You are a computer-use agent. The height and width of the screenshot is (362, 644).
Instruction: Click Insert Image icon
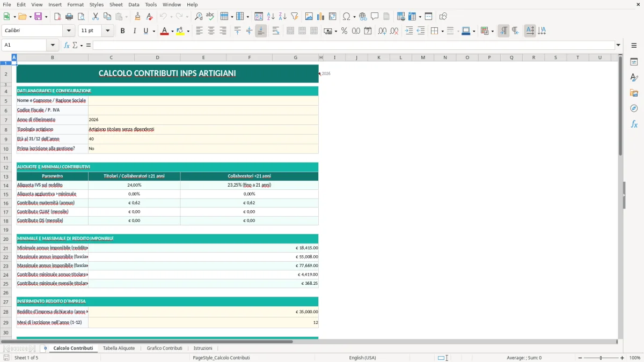pyautogui.click(x=309, y=17)
